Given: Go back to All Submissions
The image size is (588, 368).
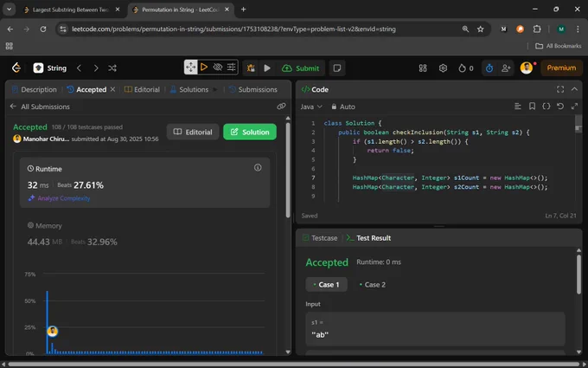Looking at the screenshot, I should click(x=40, y=107).
